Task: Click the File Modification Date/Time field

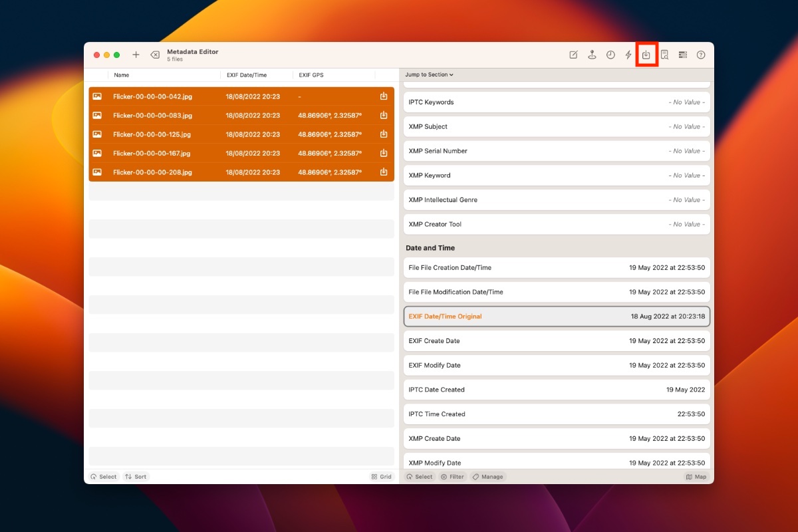Action: click(x=557, y=292)
